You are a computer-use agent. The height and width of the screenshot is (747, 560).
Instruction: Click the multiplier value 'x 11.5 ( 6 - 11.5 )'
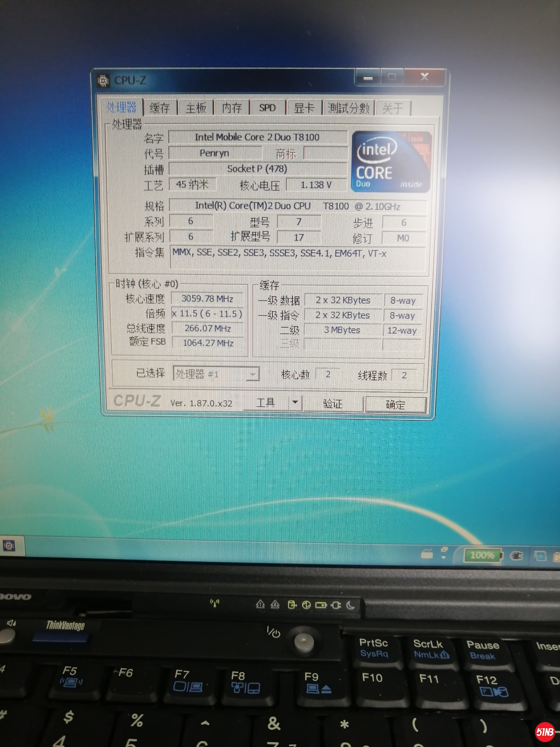click(208, 314)
